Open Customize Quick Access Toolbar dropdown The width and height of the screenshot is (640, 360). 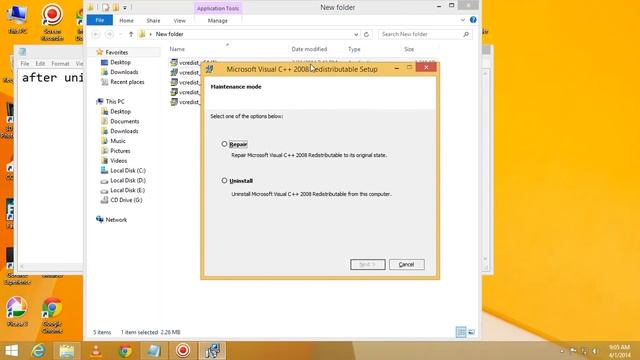tap(125, 7)
